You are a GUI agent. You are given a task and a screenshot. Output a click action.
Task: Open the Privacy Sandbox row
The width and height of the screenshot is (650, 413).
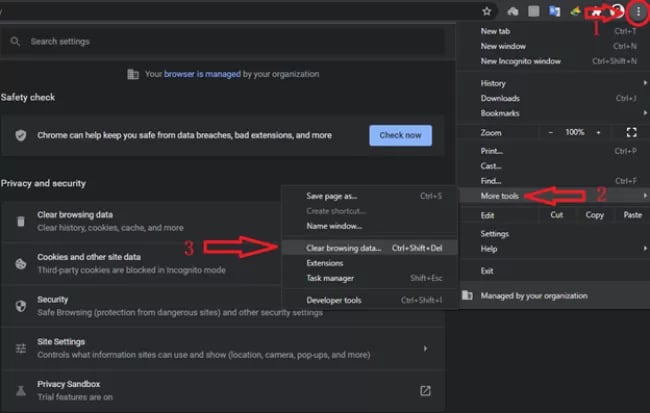click(223, 391)
